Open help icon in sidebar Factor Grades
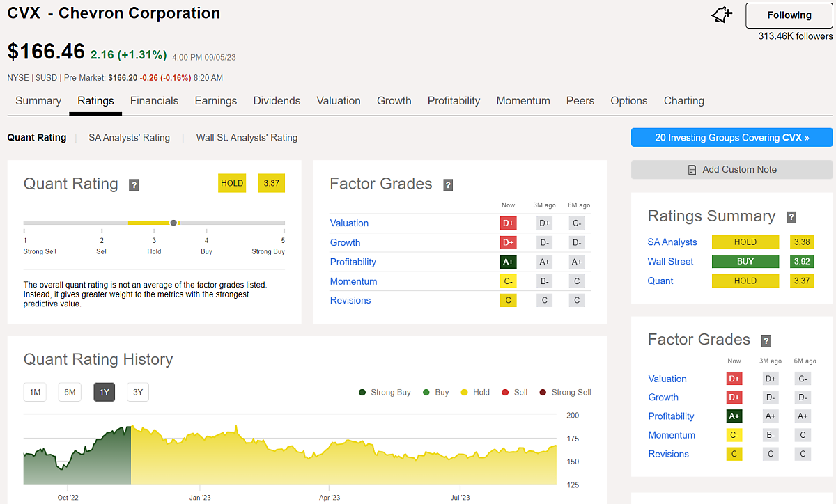The height and width of the screenshot is (504, 836). click(766, 341)
